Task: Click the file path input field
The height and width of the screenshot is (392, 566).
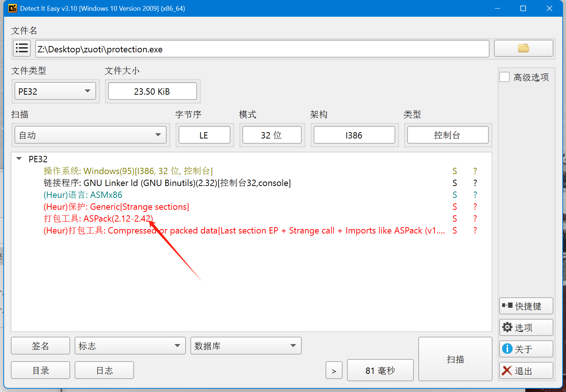Action: point(262,49)
